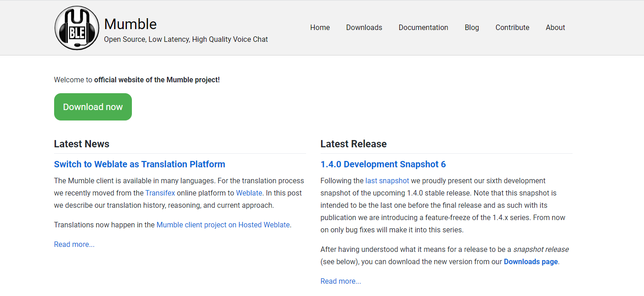Open Mumble client project on Hosted Weblate
The height and width of the screenshot is (296, 644).
223,225
